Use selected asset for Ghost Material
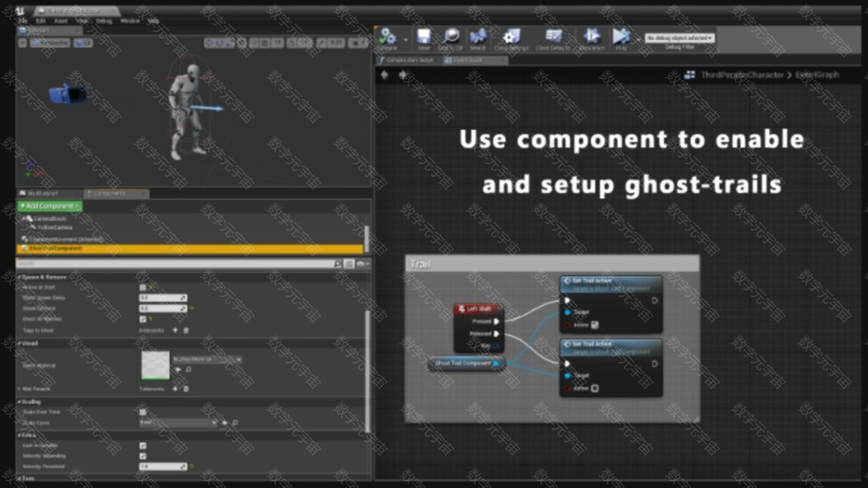 [178, 369]
